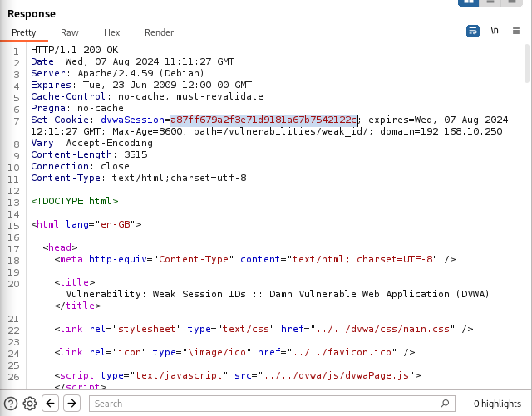Click the dvwaPage.js script line
The image size is (532, 416).
[238, 375]
